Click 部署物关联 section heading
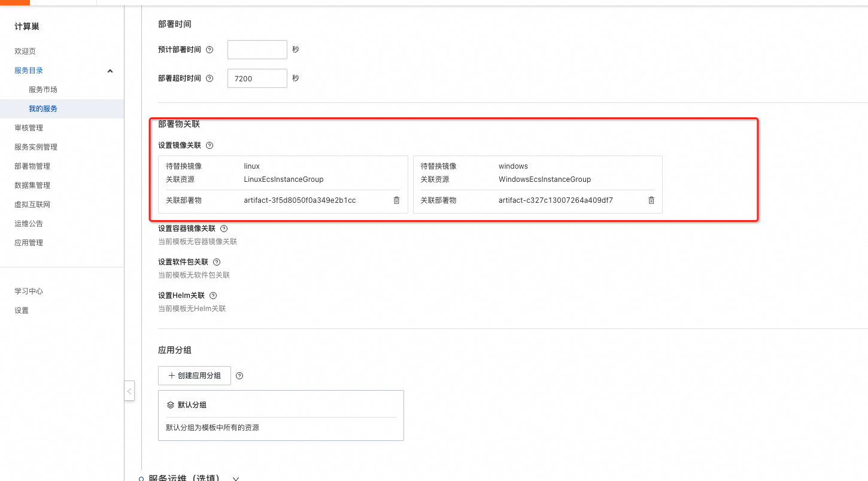Screen dimensions: 868x481 pos(179,124)
